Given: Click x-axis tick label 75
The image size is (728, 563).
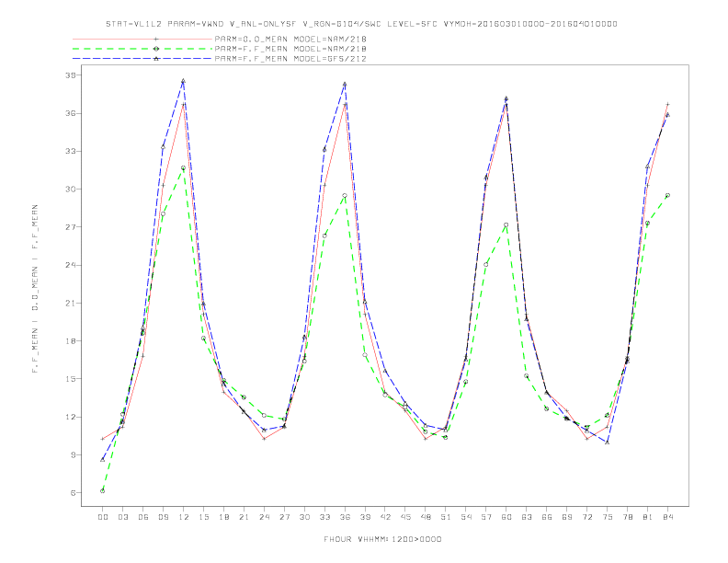Looking at the screenshot, I should (x=608, y=517).
